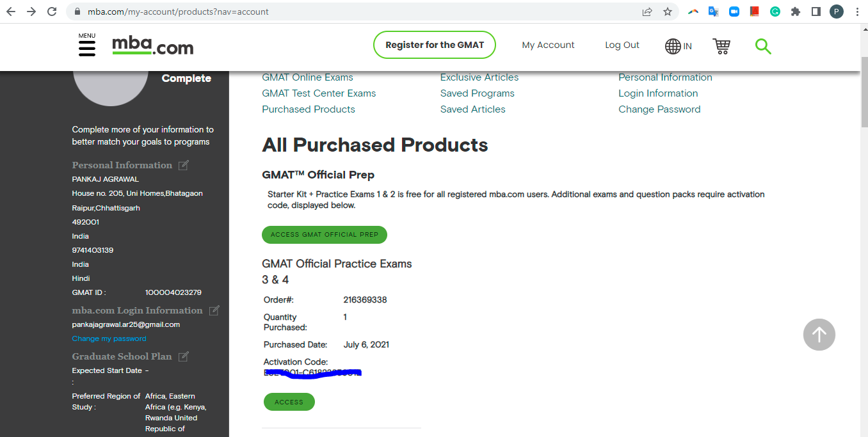868x437 pixels.
Task: Select Log Out in the header
Action: [x=622, y=45]
